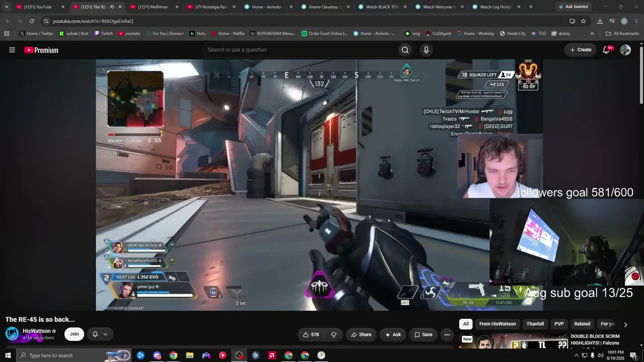Show hidden system tray icons
644x362 pixels.
576,355
